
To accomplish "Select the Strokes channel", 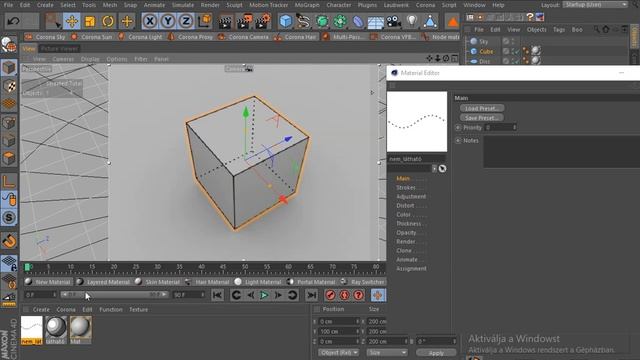I will click(x=406, y=188).
